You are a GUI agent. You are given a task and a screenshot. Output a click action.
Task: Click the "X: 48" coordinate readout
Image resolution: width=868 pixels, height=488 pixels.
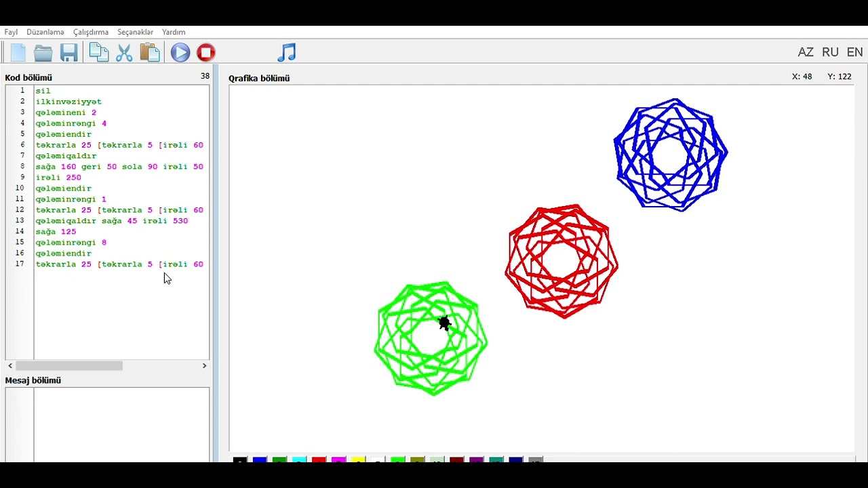[802, 77]
